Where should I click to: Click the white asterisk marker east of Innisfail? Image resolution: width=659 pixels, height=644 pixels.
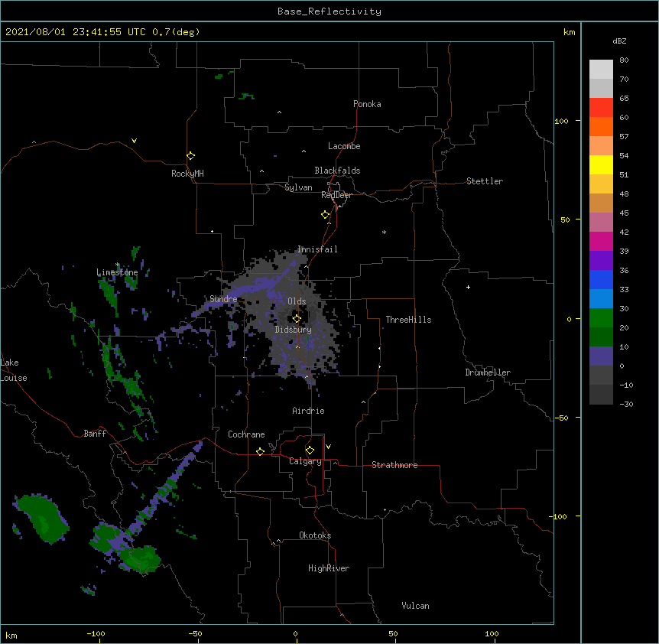384,232
